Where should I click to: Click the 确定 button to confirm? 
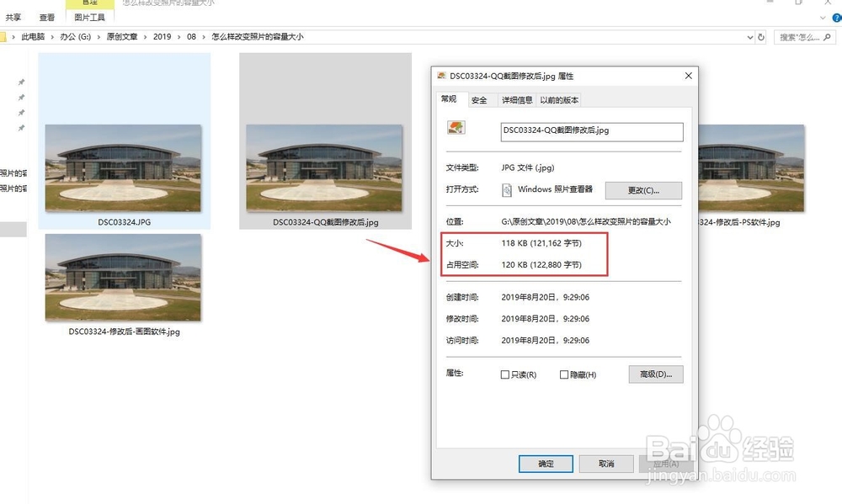tap(546, 464)
